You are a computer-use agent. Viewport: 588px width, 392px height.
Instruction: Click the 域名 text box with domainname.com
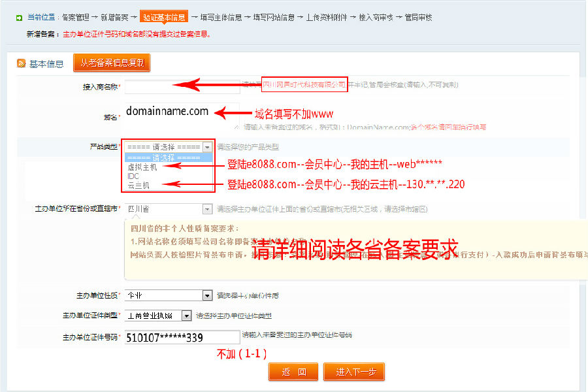(x=182, y=116)
